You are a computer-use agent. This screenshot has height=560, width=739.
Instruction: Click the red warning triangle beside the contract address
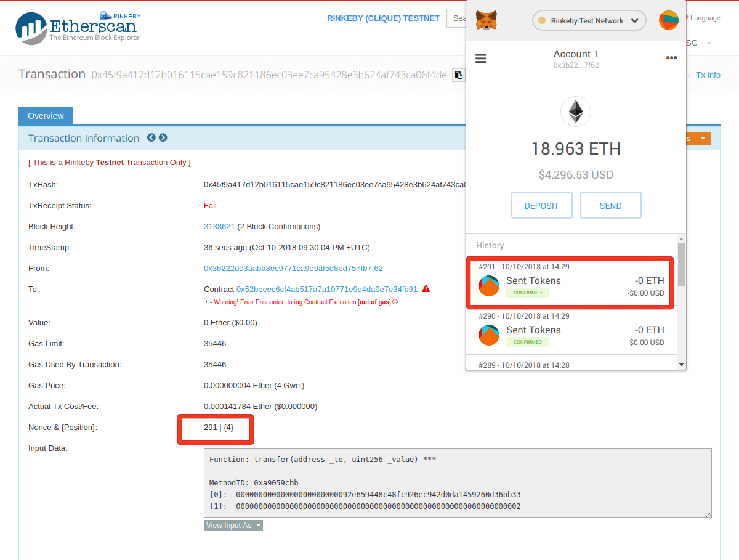(x=426, y=288)
